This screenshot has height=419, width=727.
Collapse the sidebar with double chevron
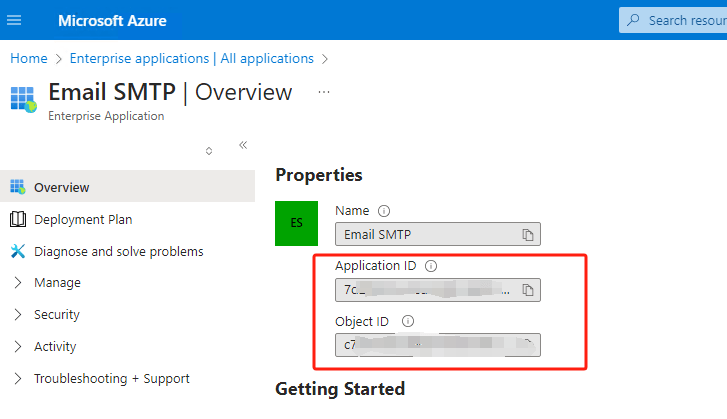[x=243, y=145]
